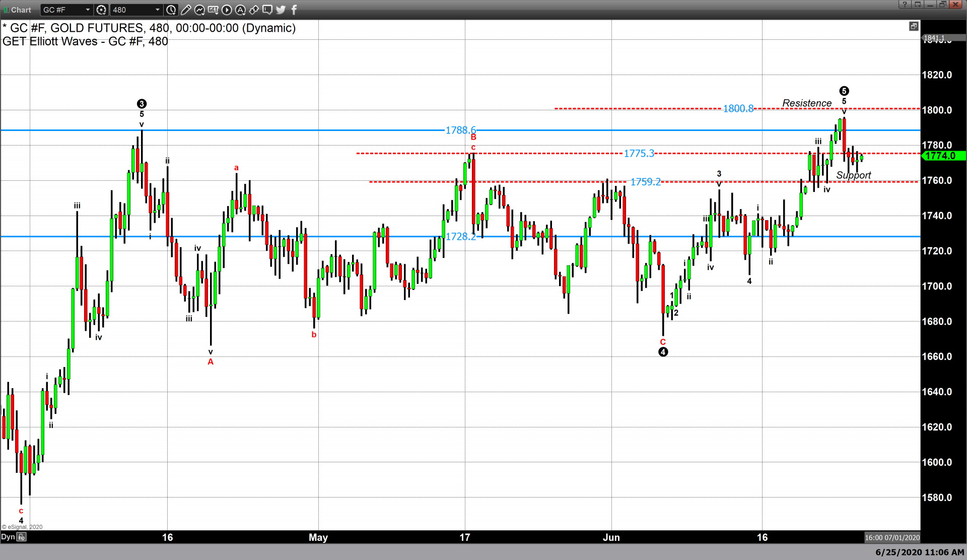
Task: Click the circled wave 4 label
Action: (663, 352)
